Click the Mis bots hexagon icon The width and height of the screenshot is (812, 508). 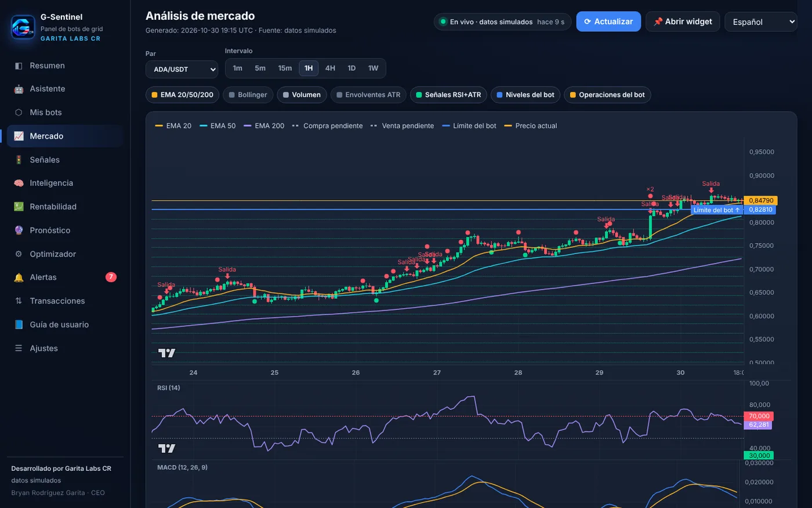[x=19, y=113]
